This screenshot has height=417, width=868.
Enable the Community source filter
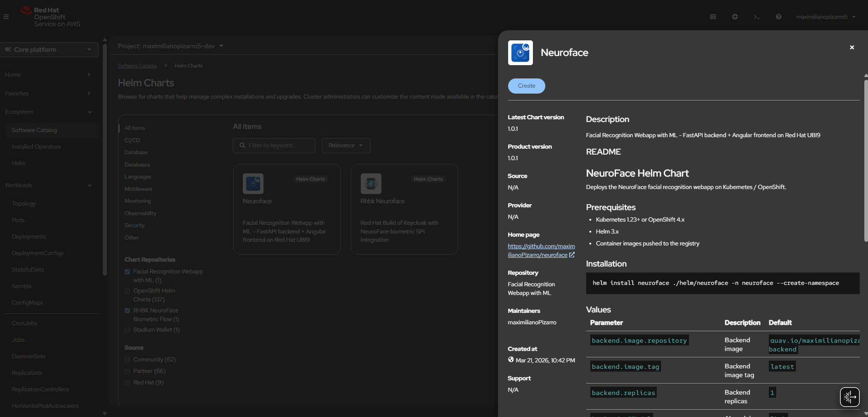128,360
